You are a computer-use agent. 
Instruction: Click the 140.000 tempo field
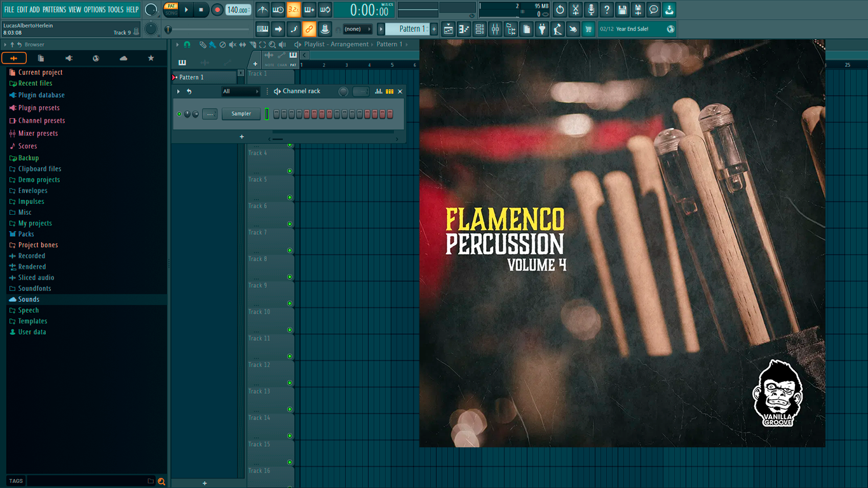click(238, 10)
